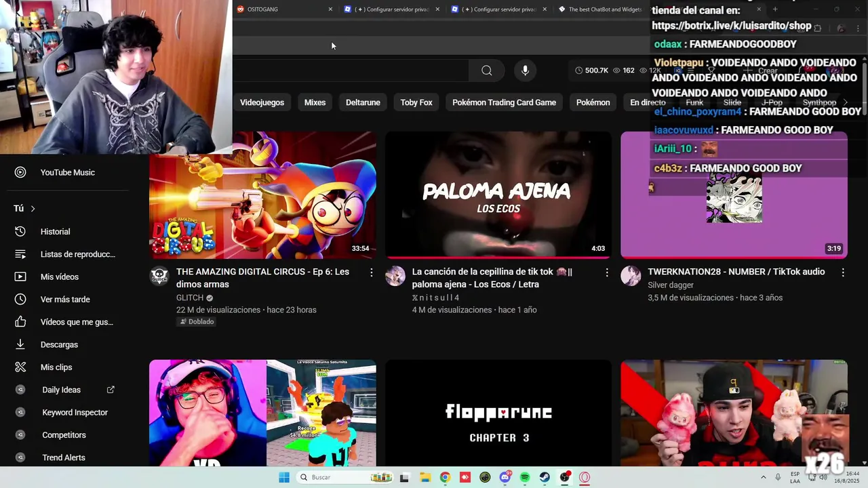Close the OSITOGANG browser tab

pyautogui.click(x=330, y=9)
